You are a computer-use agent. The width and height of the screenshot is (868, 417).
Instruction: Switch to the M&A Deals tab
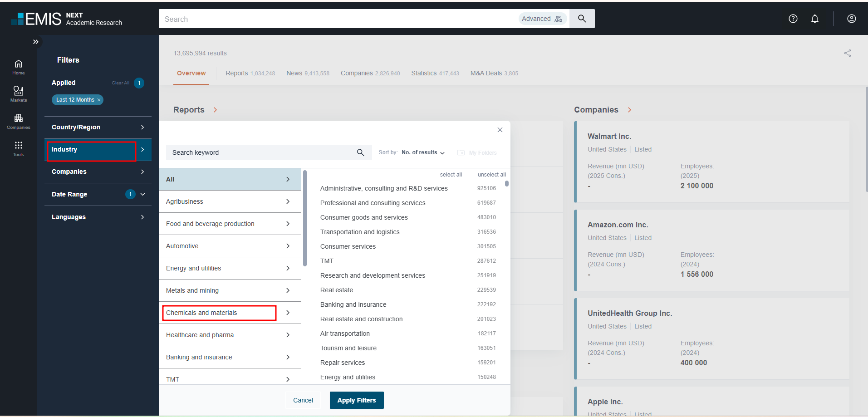tap(494, 73)
